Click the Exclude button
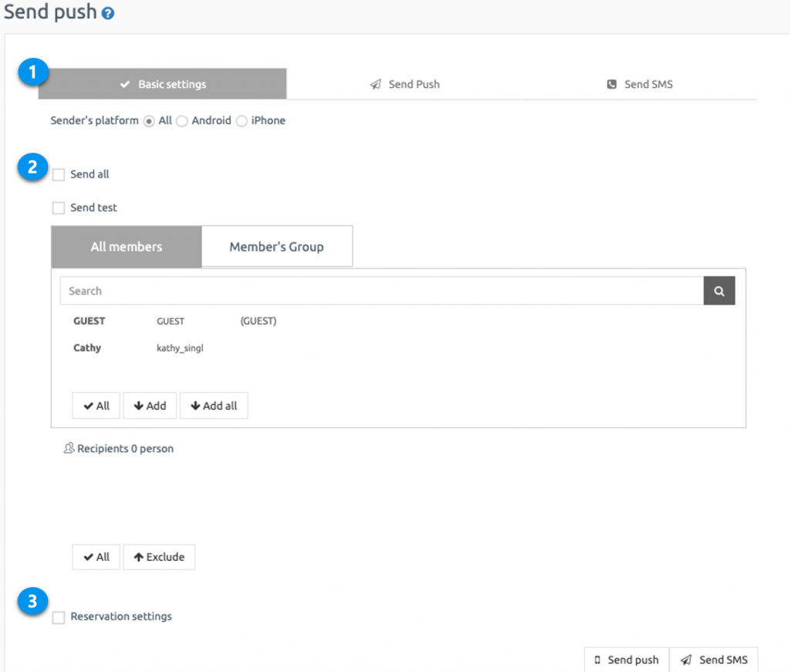The image size is (790, 672). pos(159,556)
